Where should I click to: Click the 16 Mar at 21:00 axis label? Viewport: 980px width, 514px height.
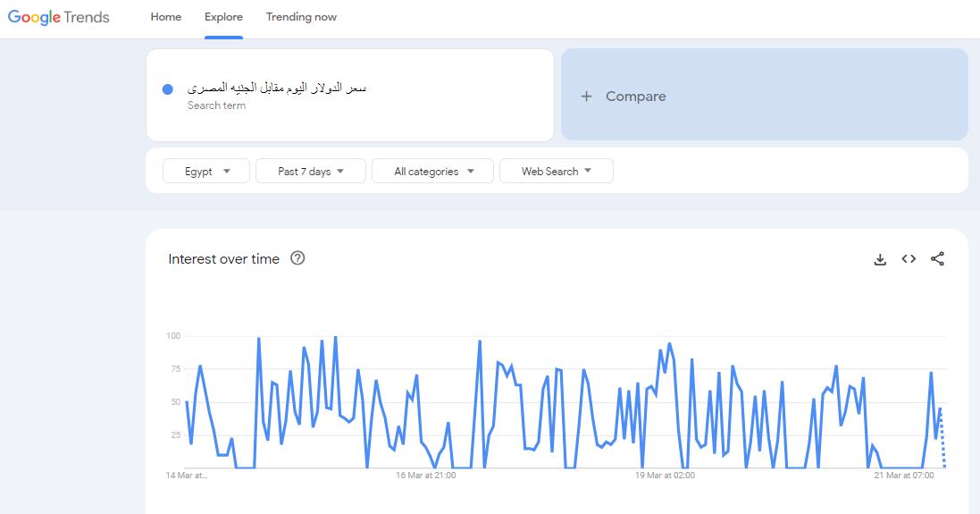coord(425,476)
